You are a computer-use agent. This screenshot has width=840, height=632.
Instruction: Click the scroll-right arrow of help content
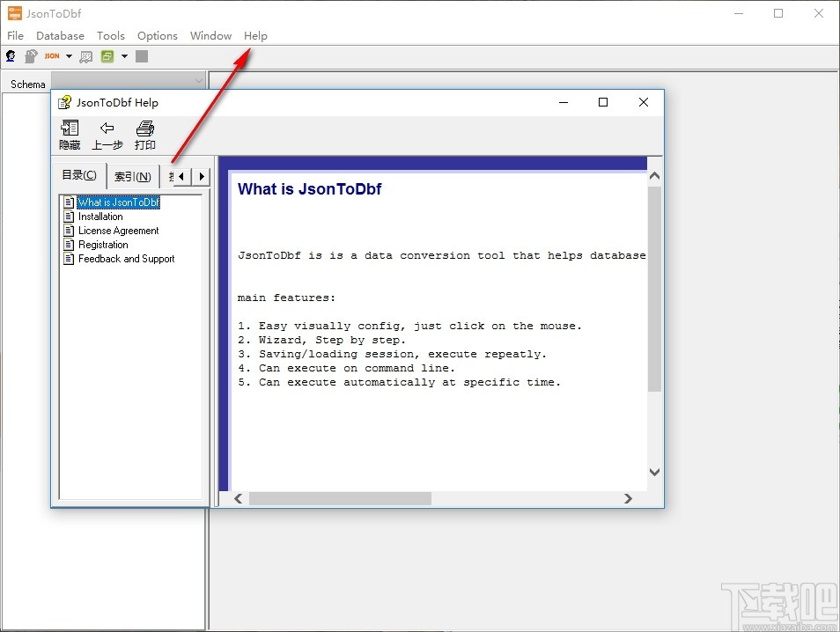[x=629, y=498]
